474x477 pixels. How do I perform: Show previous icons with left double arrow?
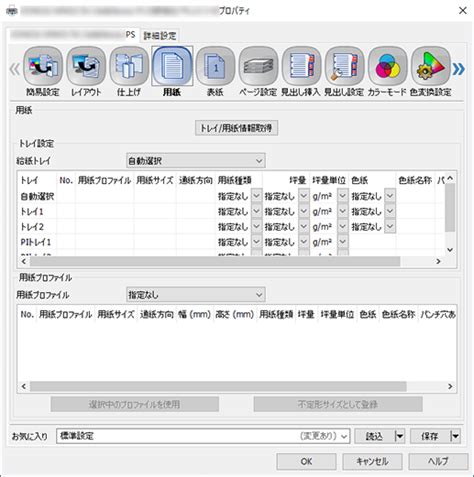pos(15,69)
